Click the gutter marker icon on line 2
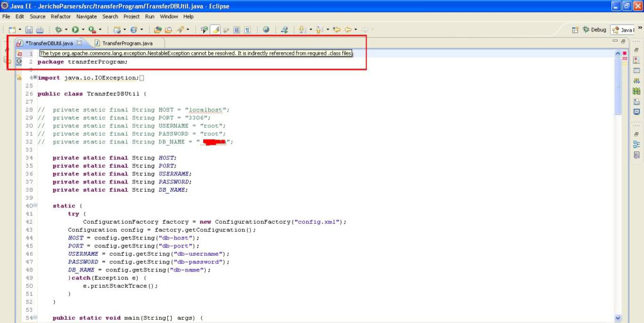Image resolution: width=644 pixels, height=323 pixels. click(x=19, y=61)
